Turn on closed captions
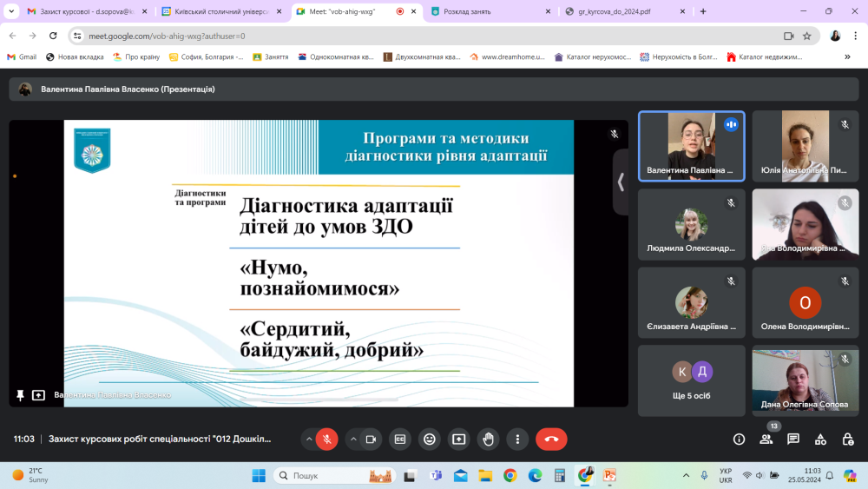Screen dimensions: 868x489 [x=400, y=439]
